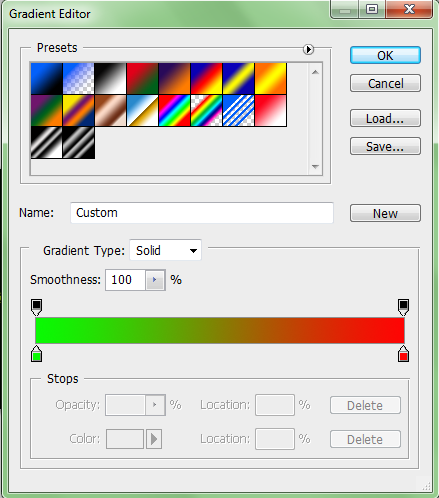This screenshot has height=498, width=439.
Task: Select the red to white gradient preset
Action: (x=270, y=111)
